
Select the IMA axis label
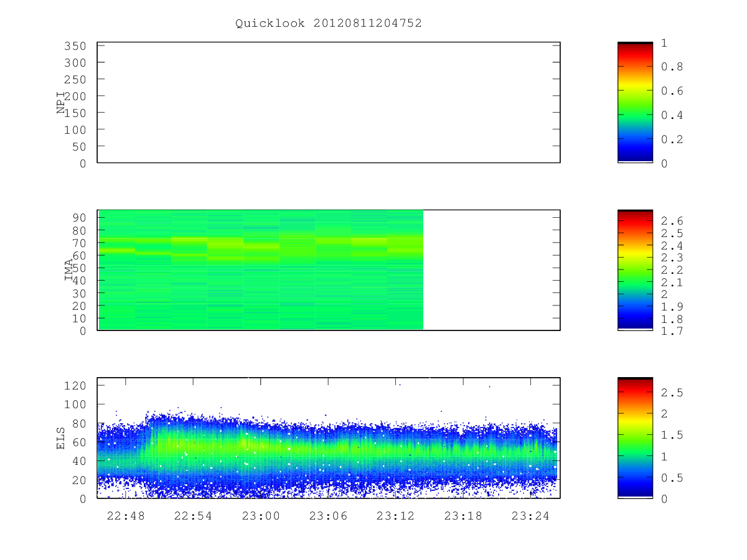coord(69,271)
